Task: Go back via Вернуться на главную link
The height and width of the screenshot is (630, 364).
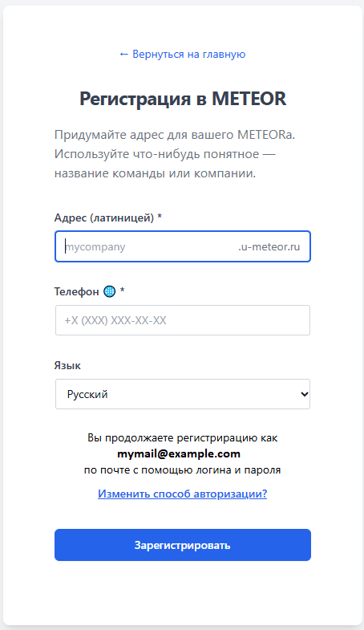Action: click(183, 55)
